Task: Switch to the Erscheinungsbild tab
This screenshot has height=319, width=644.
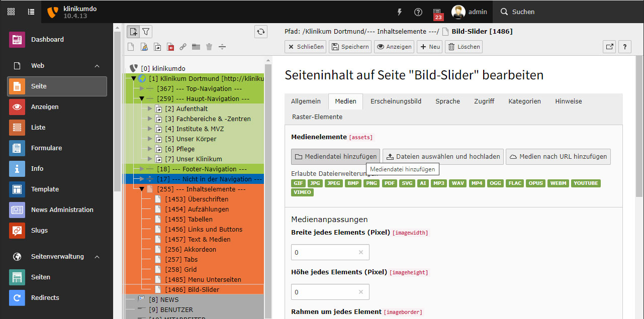Action: pyautogui.click(x=396, y=101)
